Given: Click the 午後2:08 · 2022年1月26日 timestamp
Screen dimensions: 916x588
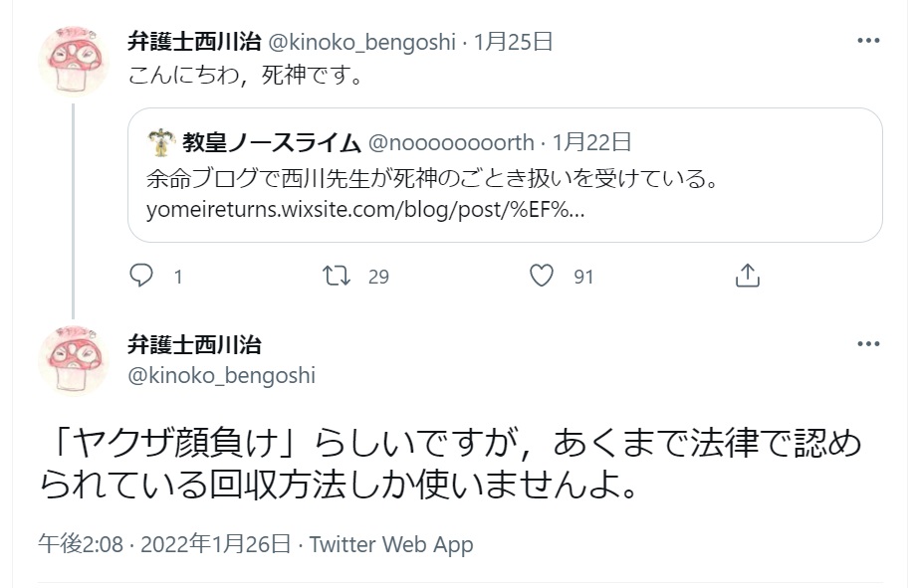Looking at the screenshot, I should click(x=164, y=544).
